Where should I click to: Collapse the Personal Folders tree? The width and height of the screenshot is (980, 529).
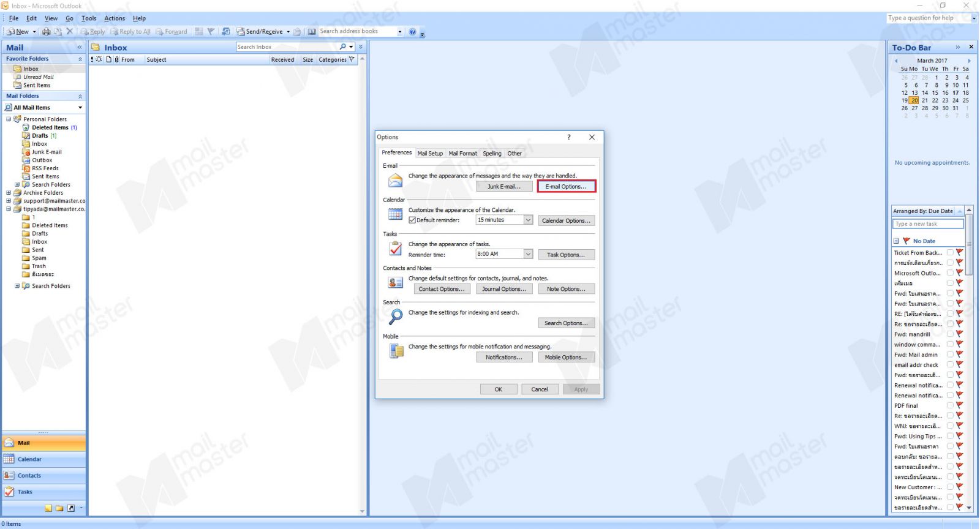click(x=9, y=119)
